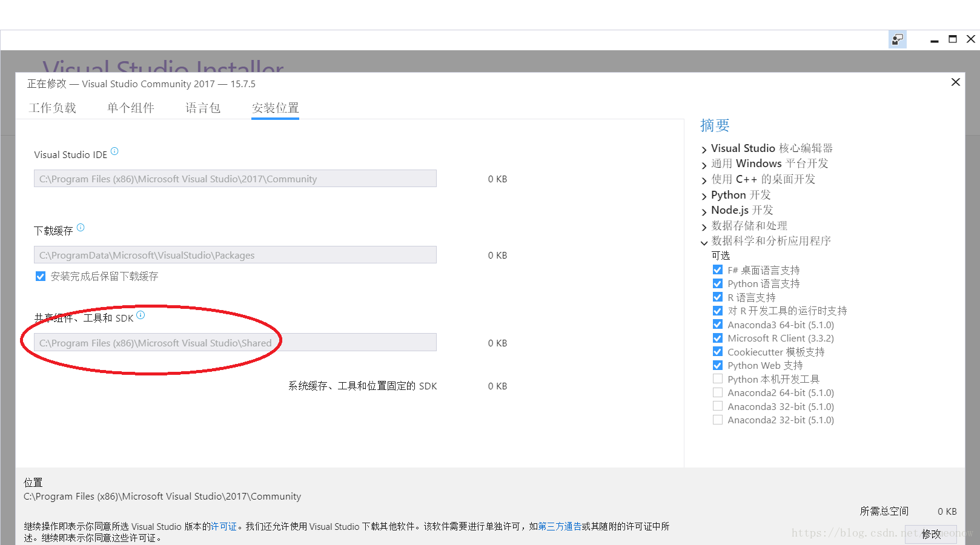This screenshot has width=980, height=545.
Task: Uncheck Microsoft R Client (3.3.2)
Action: (x=718, y=338)
